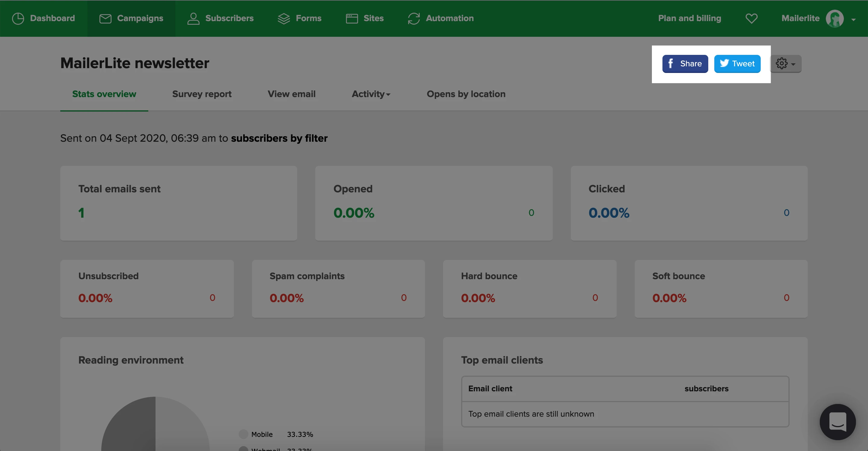Open the chat support bubble
This screenshot has width=868, height=451.
pyautogui.click(x=837, y=422)
